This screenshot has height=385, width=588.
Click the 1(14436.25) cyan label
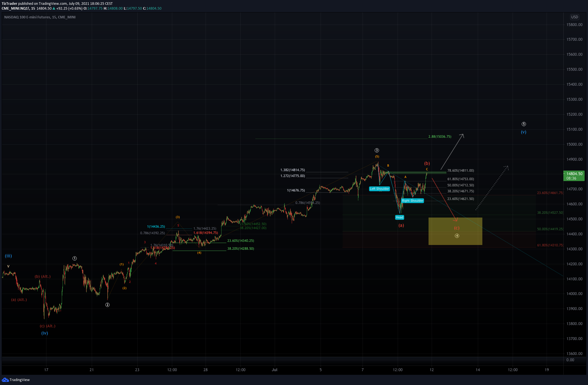(x=156, y=227)
